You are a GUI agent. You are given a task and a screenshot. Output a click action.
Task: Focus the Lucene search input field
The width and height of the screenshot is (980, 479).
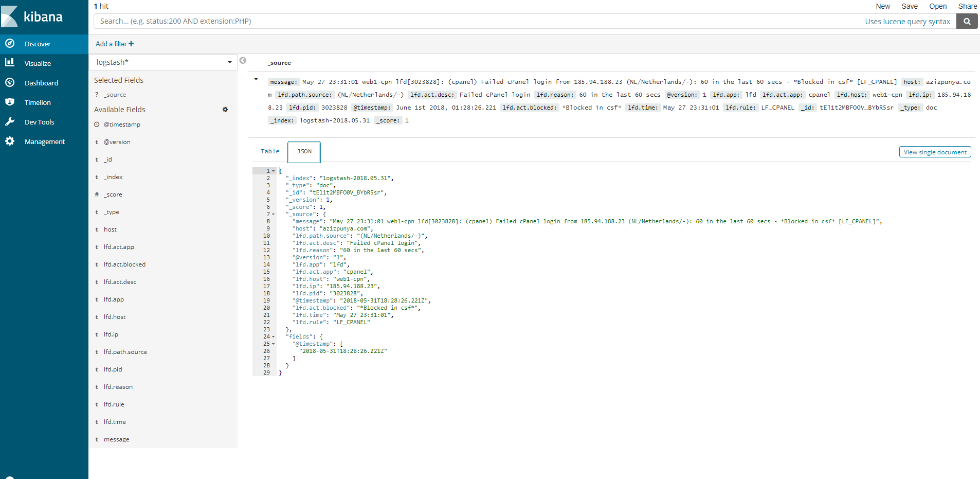coord(525,21)
